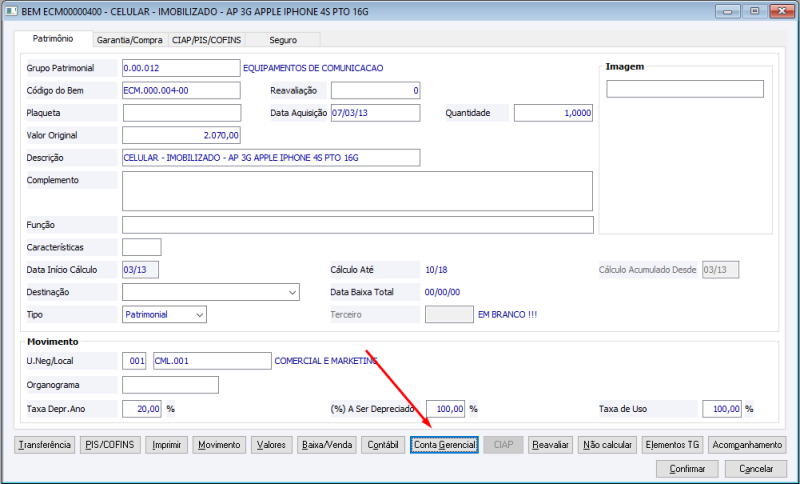Click the Elementos TG button

click(672, 445)
